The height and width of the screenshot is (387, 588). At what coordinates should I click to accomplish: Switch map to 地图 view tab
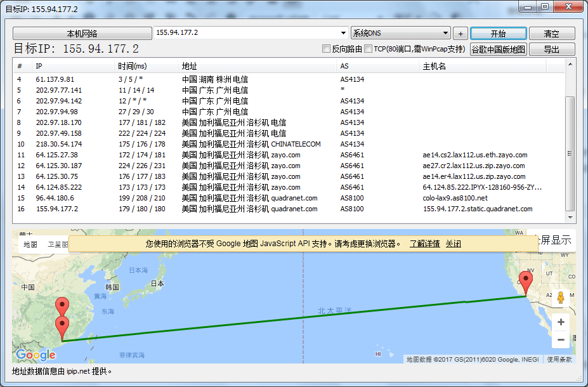tap(30, 244)
